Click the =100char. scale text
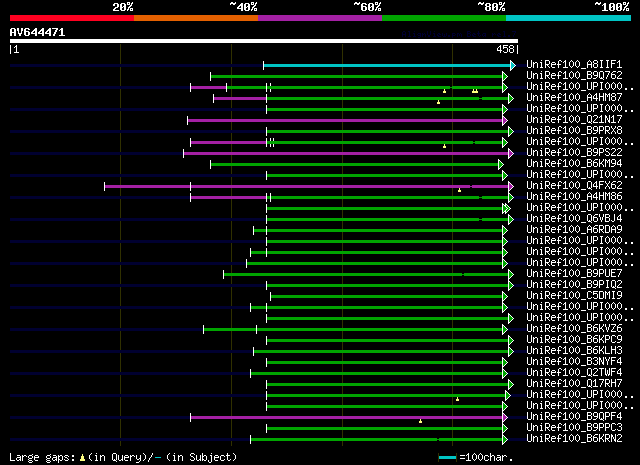Viewport: 640px width, 465px height. (x=486, y=458)
